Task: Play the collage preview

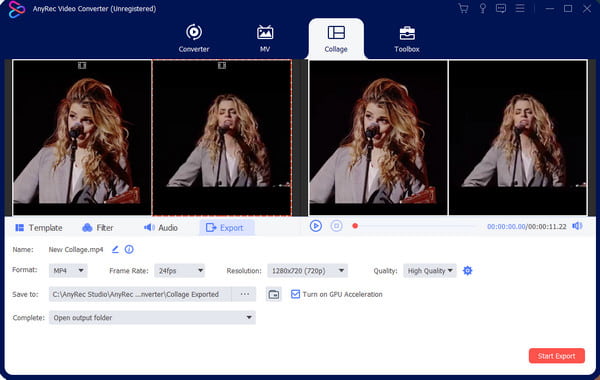Action: pos(316,226)
